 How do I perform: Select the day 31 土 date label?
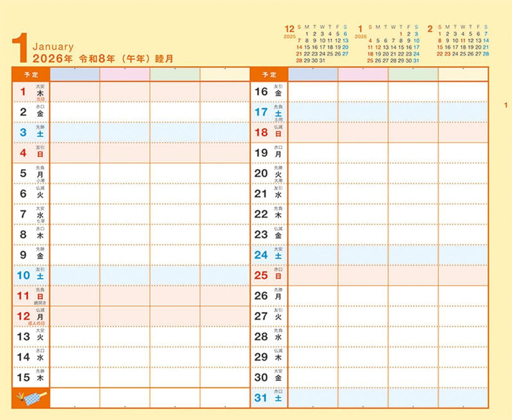269,398
